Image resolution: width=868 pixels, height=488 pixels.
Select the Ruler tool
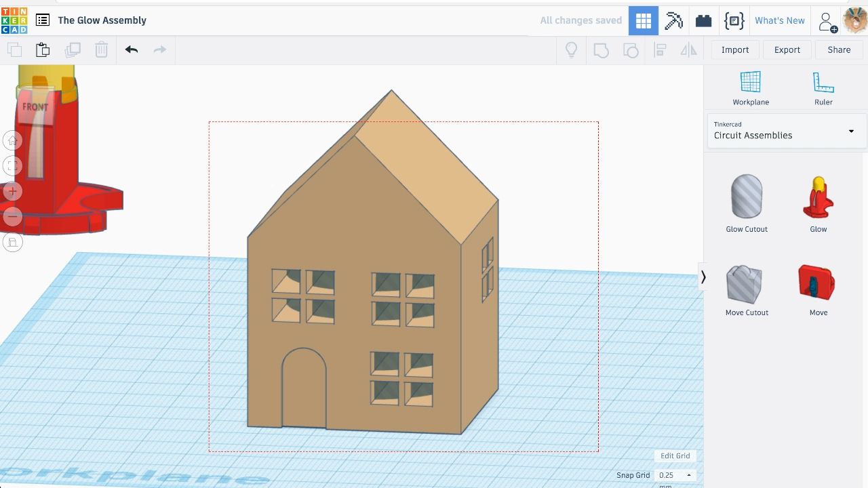tap(823, 88)
